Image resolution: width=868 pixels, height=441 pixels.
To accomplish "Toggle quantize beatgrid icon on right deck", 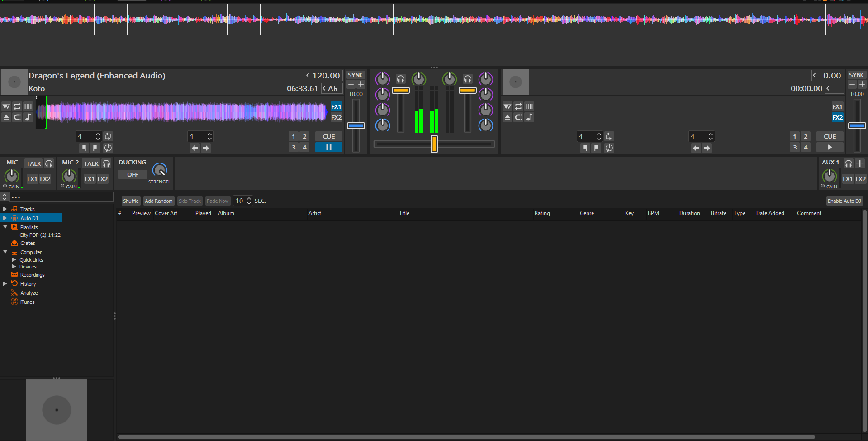I will pyautogui.click(x=529, y=106).
